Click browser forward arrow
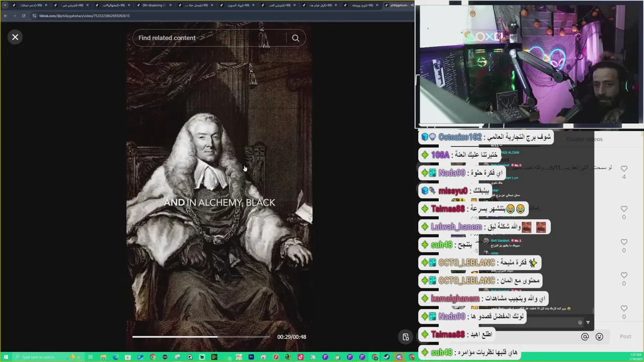Screen dimensions: 644x362 14,16
